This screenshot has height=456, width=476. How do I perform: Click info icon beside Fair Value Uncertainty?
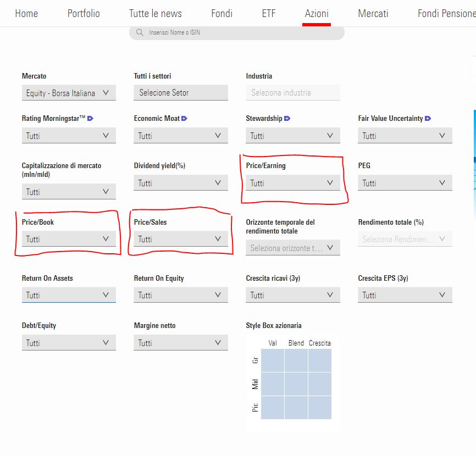428,119
